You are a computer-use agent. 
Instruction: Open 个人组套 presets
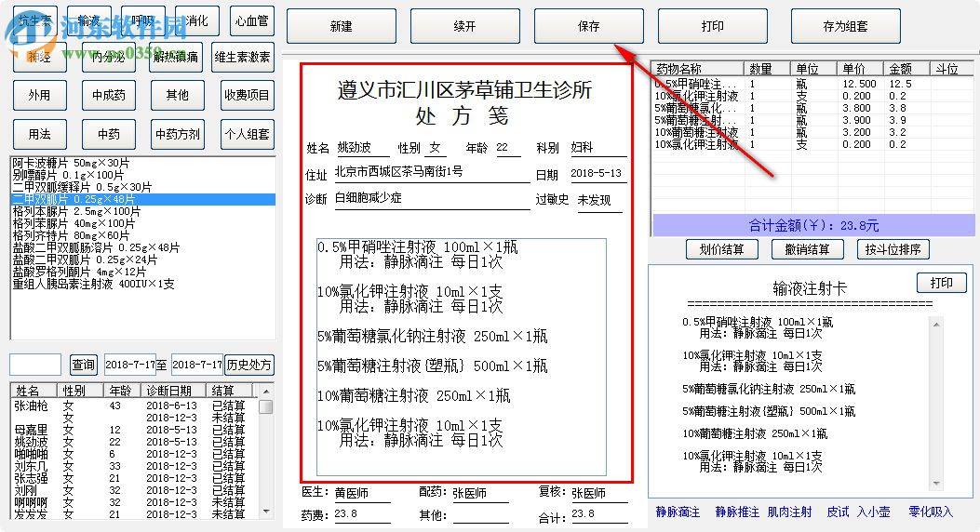[x=247, y=134]
